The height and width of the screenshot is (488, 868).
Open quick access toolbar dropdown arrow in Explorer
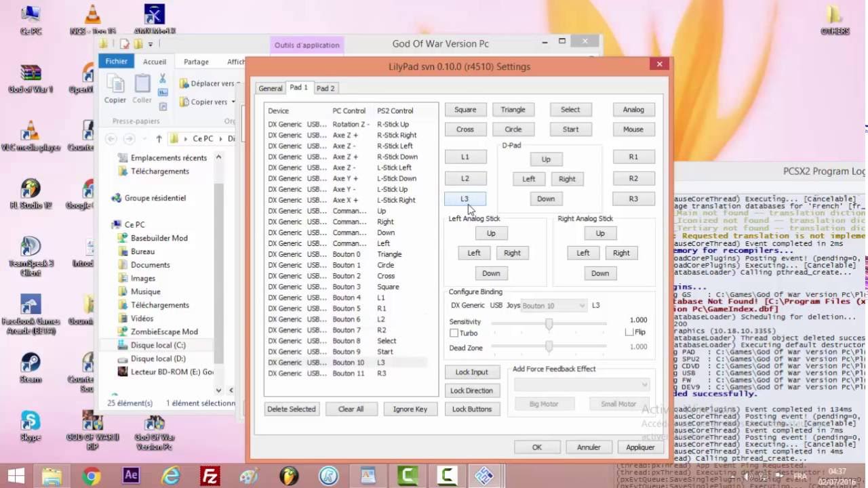coord(151,44)
